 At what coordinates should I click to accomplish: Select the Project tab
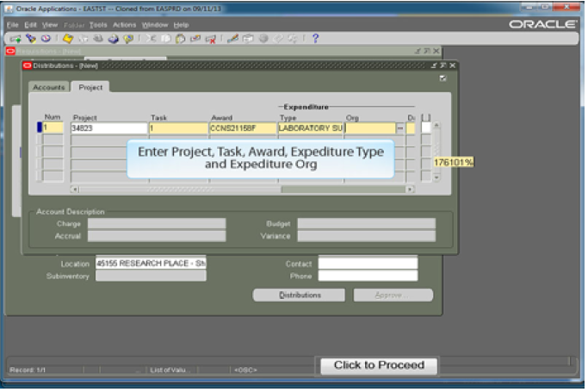90,87
